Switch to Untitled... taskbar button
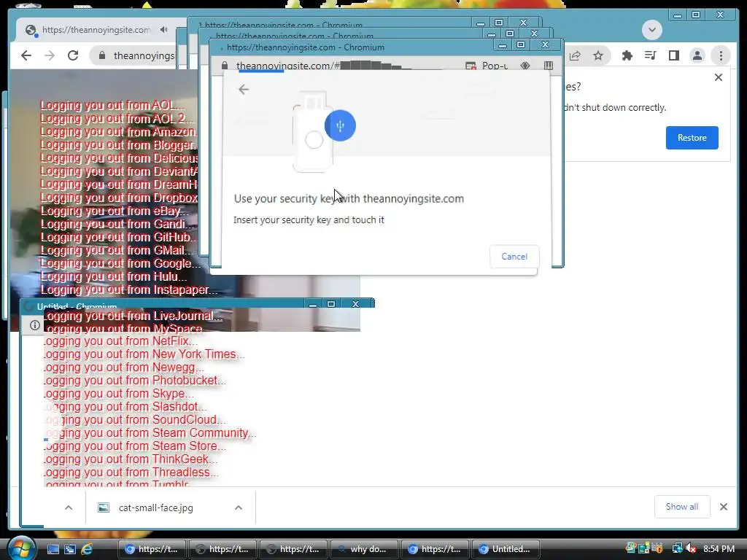Screen dimensions: 747x560 [x=506, y=549]
